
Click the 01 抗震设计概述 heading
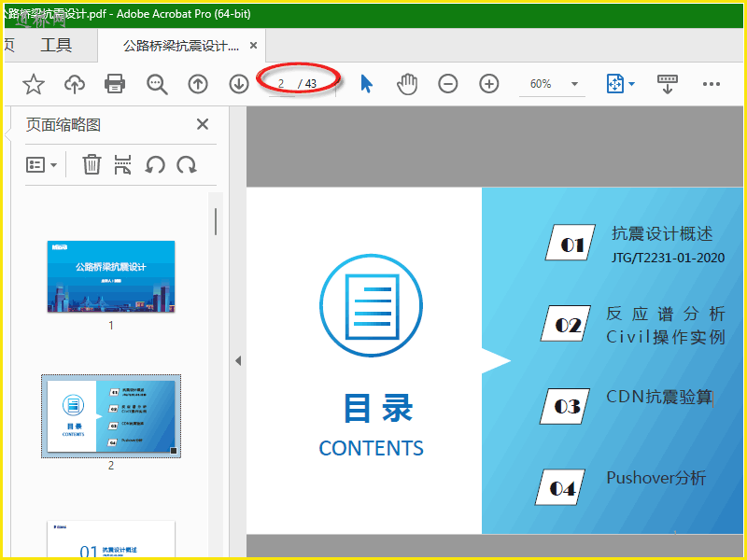tap(662, 233)
